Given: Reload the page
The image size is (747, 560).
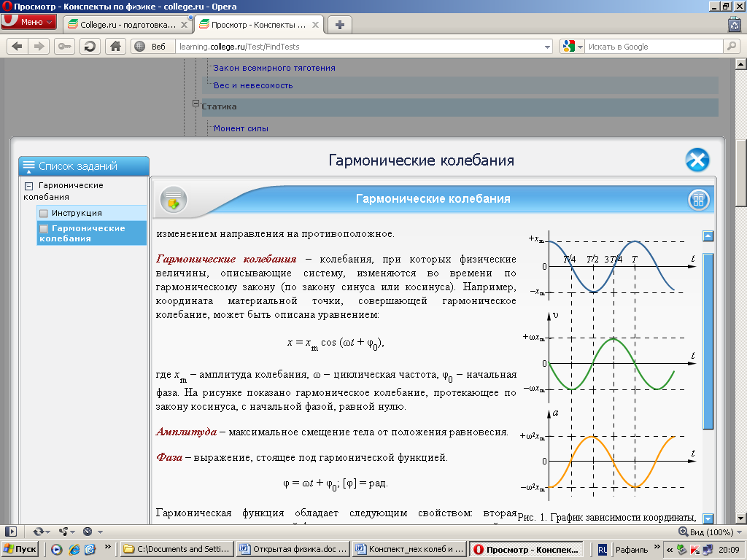Looking at the screenshot, I should point(90,47).
